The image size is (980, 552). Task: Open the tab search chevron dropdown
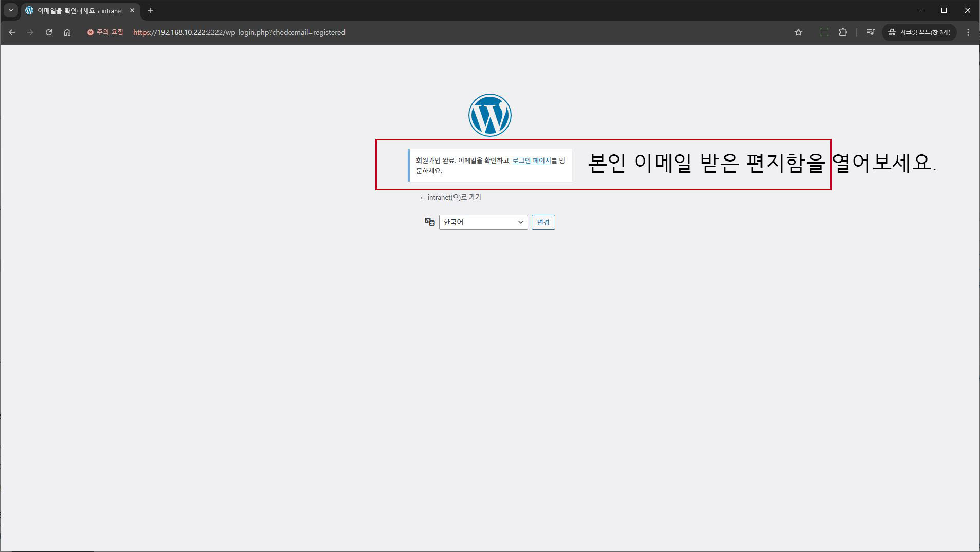click(10, 10)
